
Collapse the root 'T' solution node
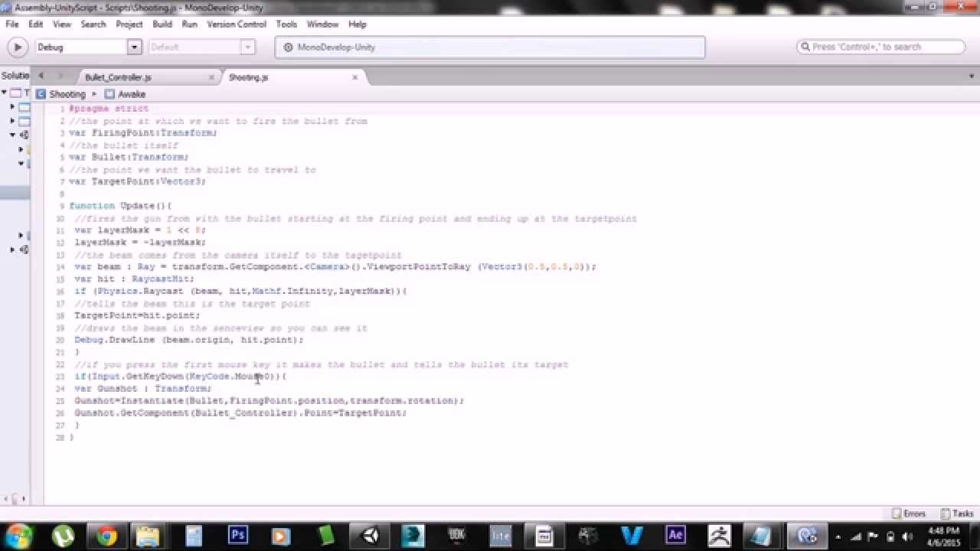click(4, 93)
